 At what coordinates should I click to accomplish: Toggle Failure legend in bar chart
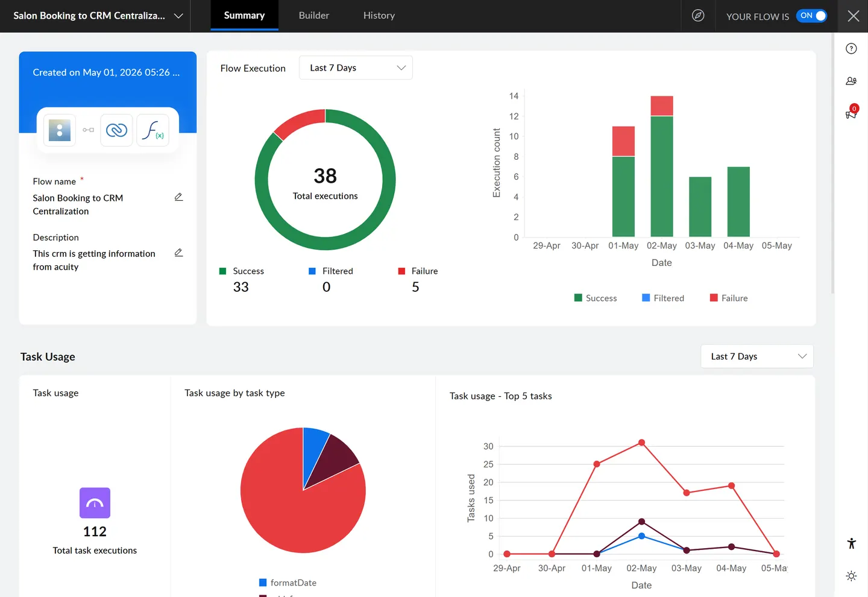pos(729,298)
